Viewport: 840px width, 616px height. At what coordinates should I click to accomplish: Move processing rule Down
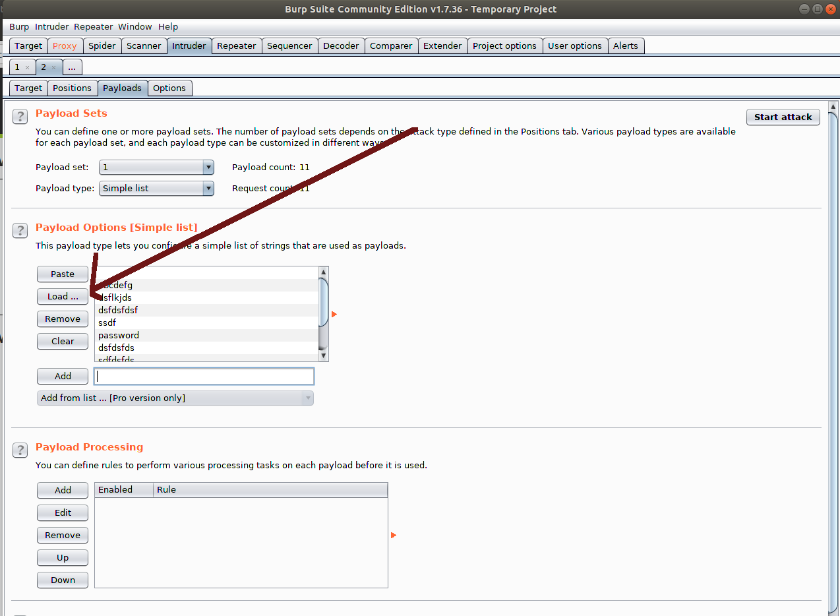pyautogui.click(x=63, y=580)
